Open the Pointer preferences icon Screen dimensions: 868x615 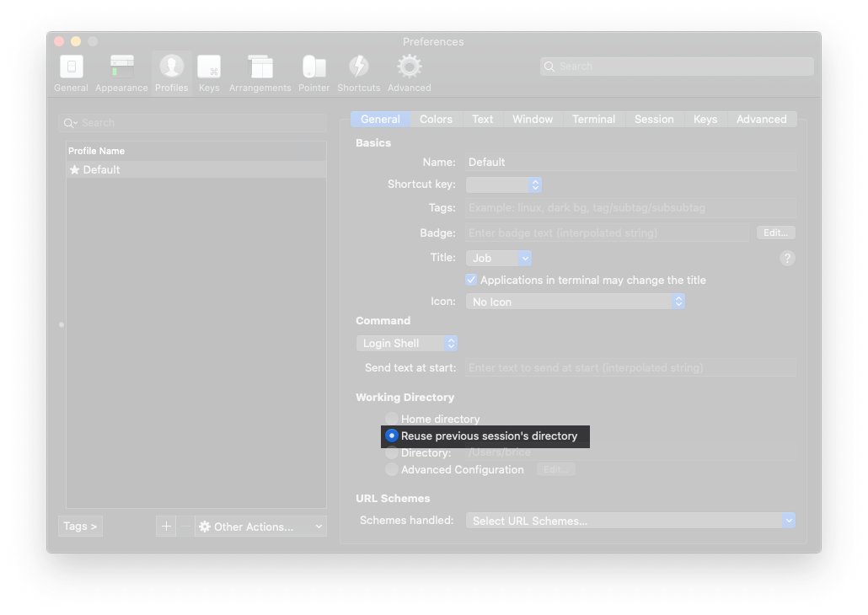313,67
